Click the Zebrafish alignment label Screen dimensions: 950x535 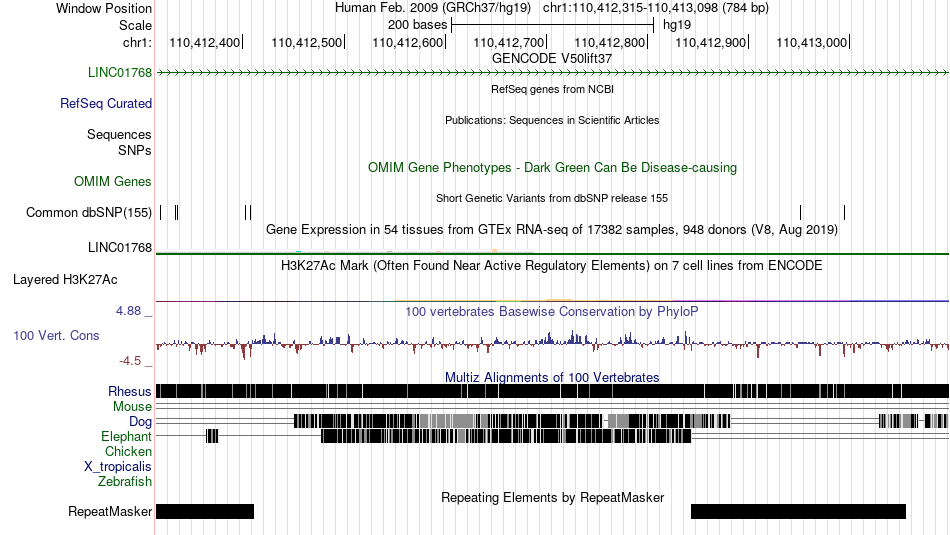click(x=125, y=482)
